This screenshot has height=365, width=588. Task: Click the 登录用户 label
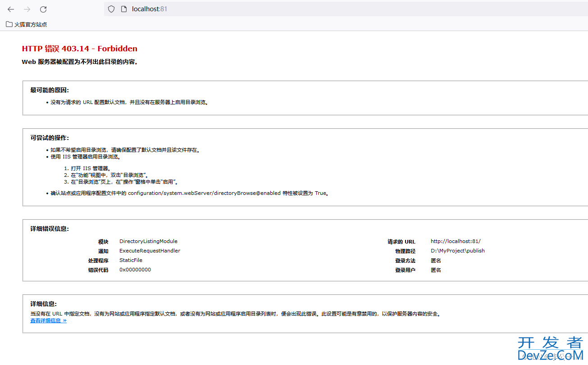[406, 270]
